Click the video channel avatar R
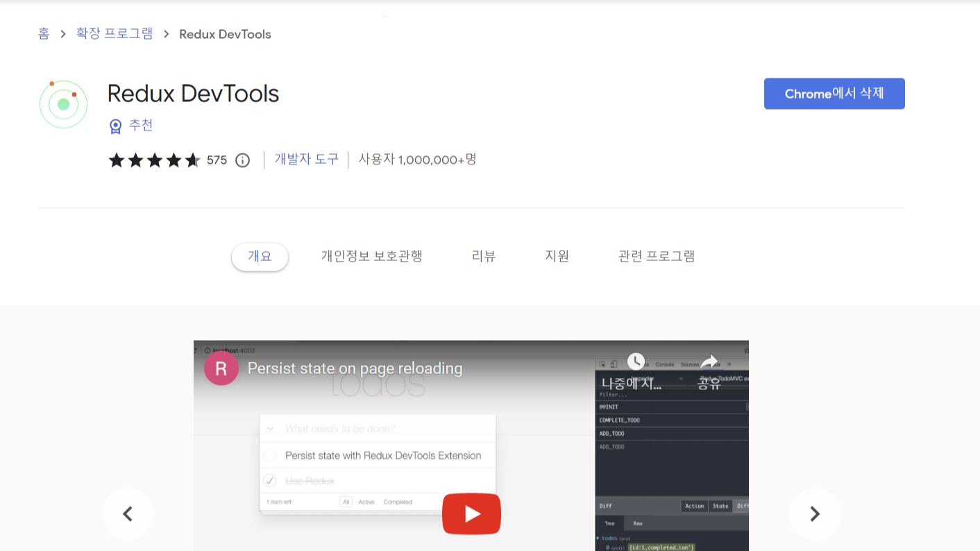 click(221, 368)
